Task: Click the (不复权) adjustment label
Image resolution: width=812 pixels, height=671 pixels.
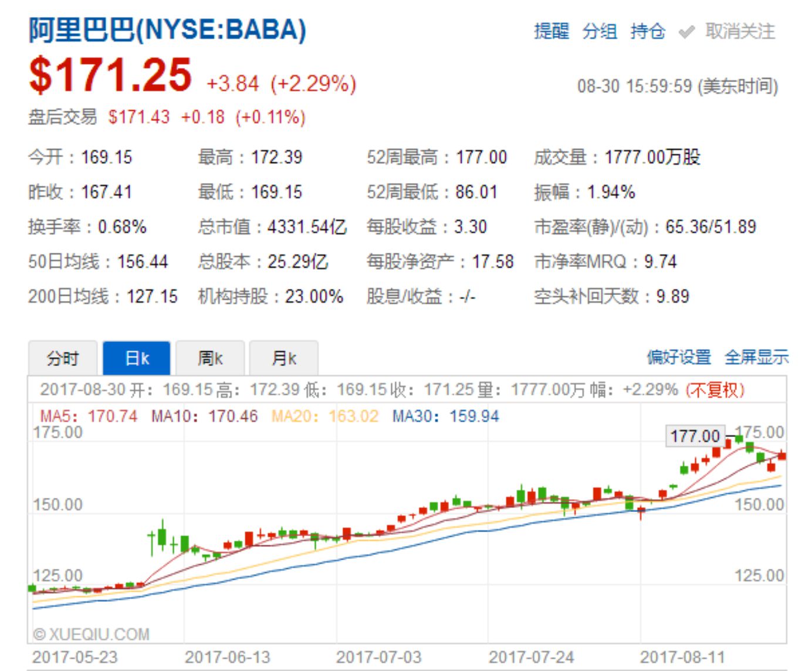Action: point(715,389)
